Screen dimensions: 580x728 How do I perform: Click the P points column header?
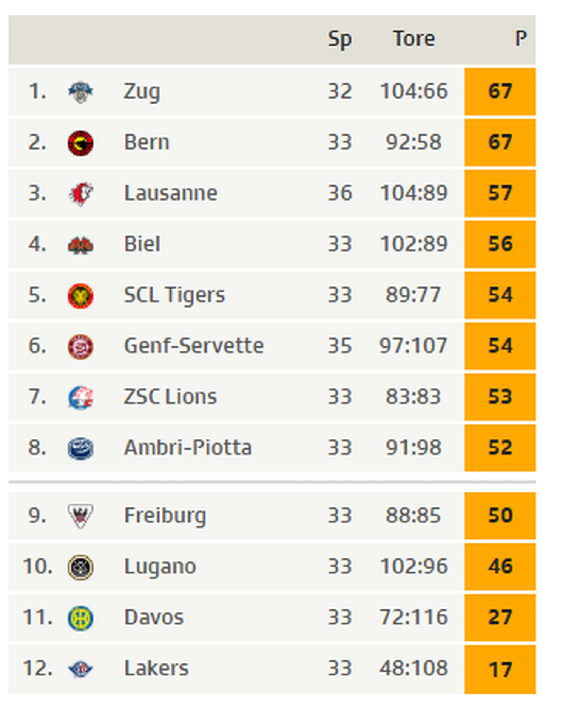pos(521,39)
